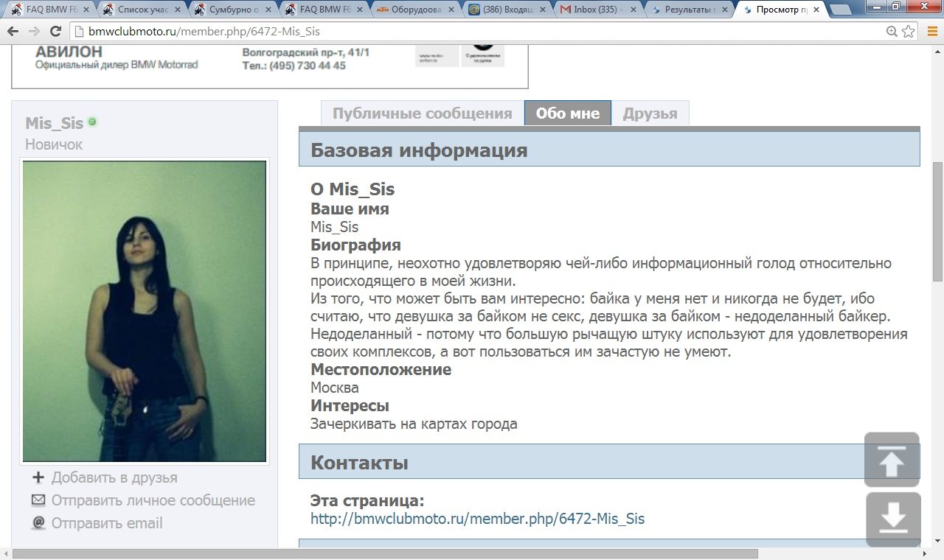Open the bmwclubmoto.ru profile URL link
Viewport: 944px width, 560px height.
coord(477,519)
